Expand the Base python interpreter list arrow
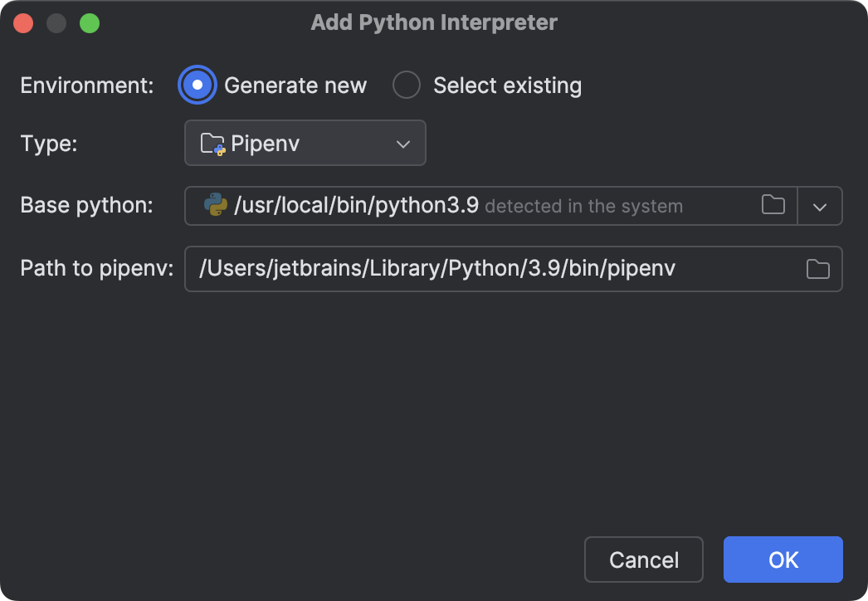 click(x=820, y=207)
